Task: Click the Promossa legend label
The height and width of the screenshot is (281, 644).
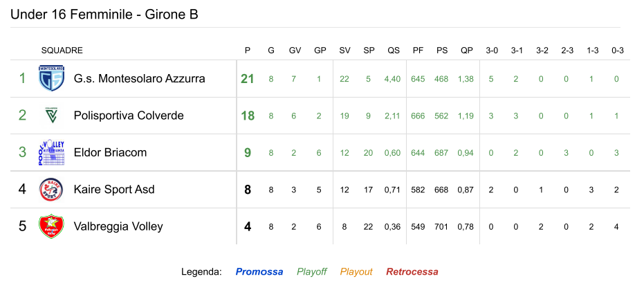Action: click(259, 271)
